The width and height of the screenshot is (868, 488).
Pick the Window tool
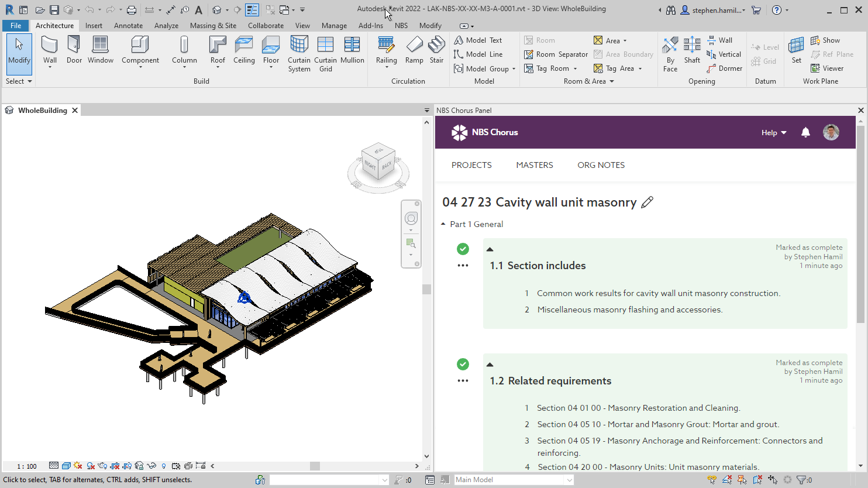tap(101, 50)
